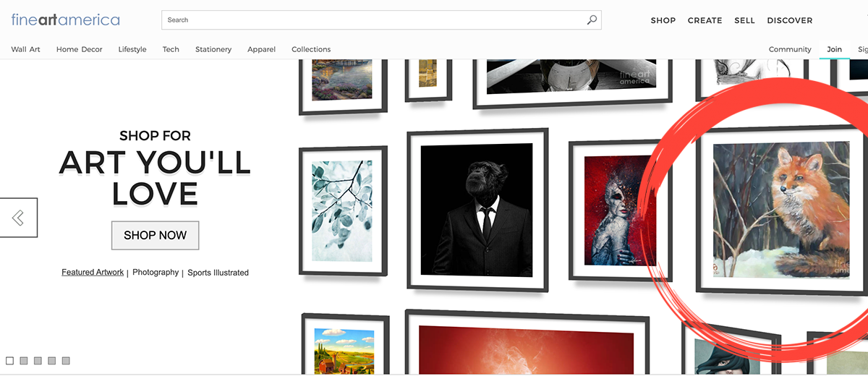Click the fineartamerica logo
Screen dimensions: 868x384
[x=66, y=20]
